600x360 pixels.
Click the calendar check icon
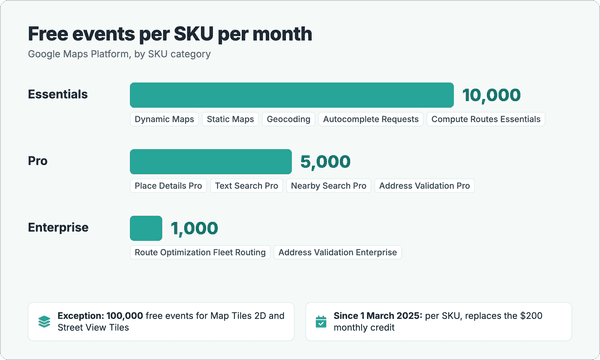321,321
